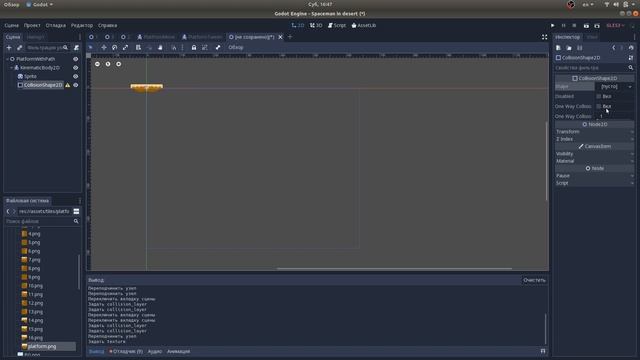Enable the One Way Collision checkbox
This screenshot has width=640, height=360.
point(599,107)
